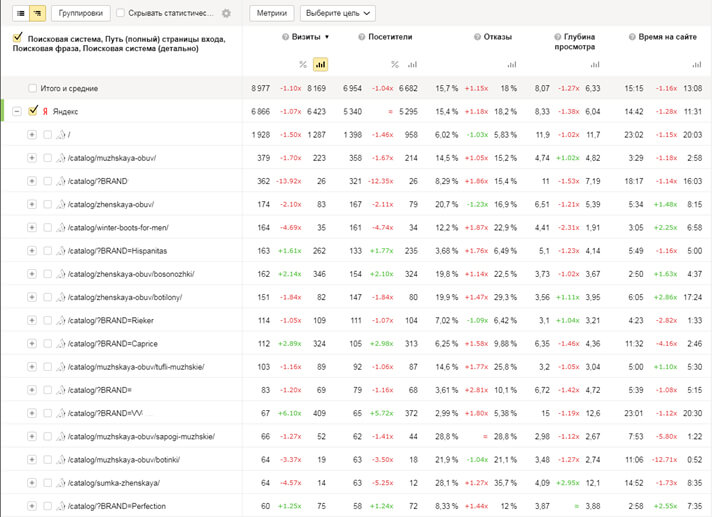This screenshot has width=712, height=517.
Task: Select bar chart icon under Посетители column
Action: click(x=412, y=64)
